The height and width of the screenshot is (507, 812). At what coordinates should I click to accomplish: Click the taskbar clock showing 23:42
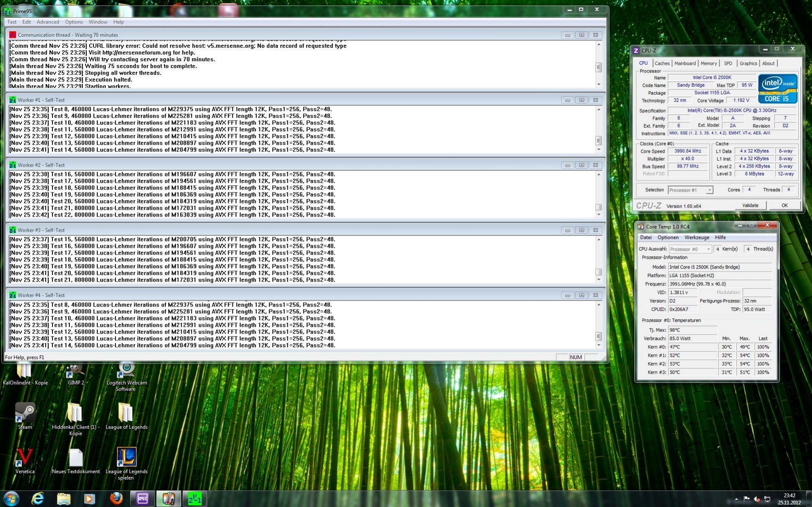click(789, 499)
